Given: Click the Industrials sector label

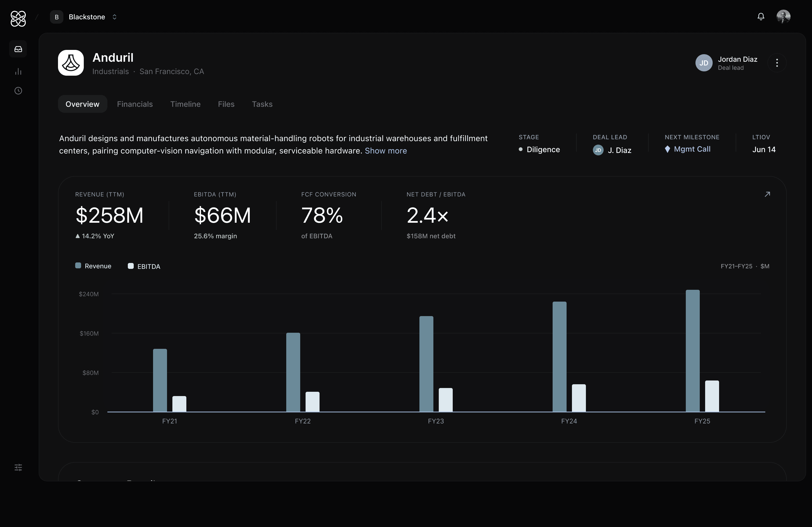Looking at the screenshot, I should (x=111, y=72).
